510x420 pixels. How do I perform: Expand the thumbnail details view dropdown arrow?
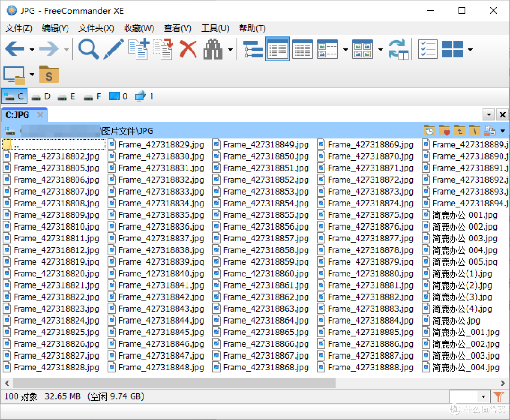coord(345,50)
